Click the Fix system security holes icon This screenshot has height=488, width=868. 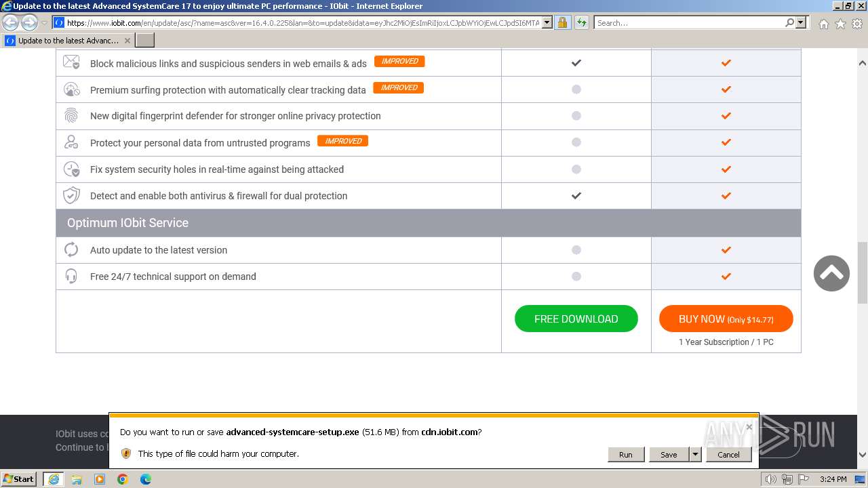coord(71,169)
